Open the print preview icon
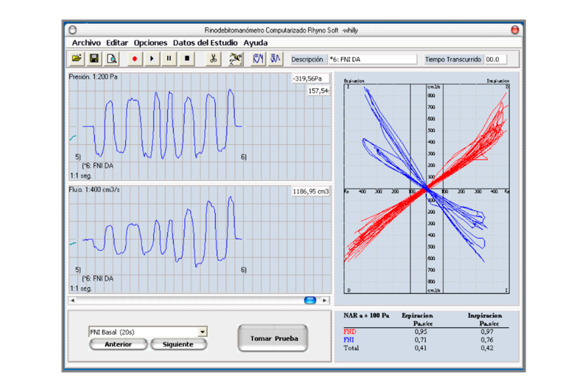This screenshot has width=588, height=392. [x=111, y=59]
